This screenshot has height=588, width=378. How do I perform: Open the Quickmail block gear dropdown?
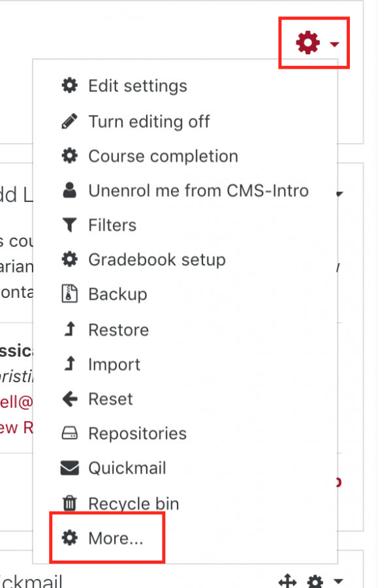pos(324,581)
